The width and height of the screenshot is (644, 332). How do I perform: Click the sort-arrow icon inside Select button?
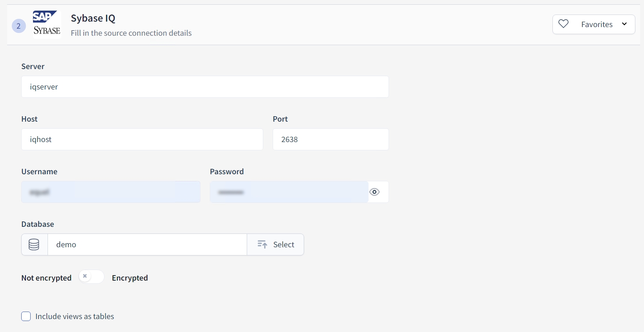(262, 244)
